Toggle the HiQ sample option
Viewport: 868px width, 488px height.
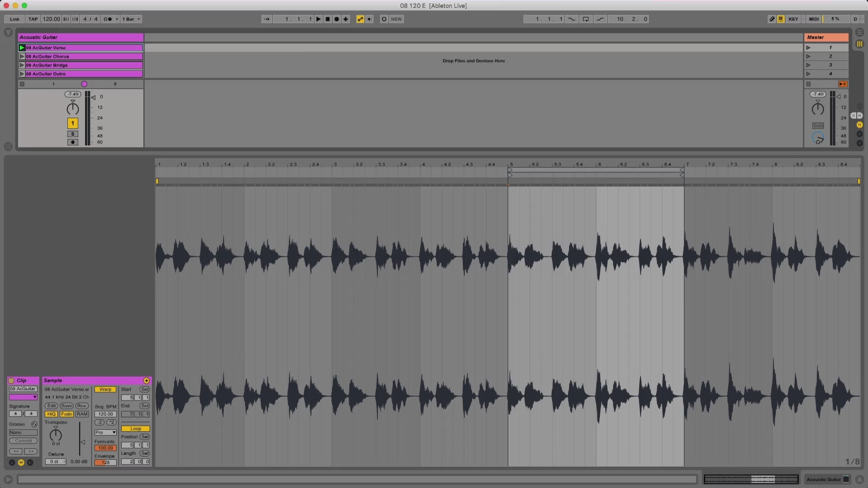[51, 414]
